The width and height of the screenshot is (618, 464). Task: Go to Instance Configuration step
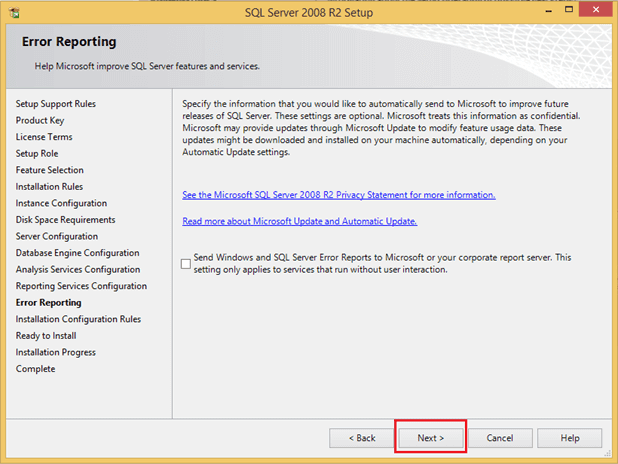coord(61,203)
